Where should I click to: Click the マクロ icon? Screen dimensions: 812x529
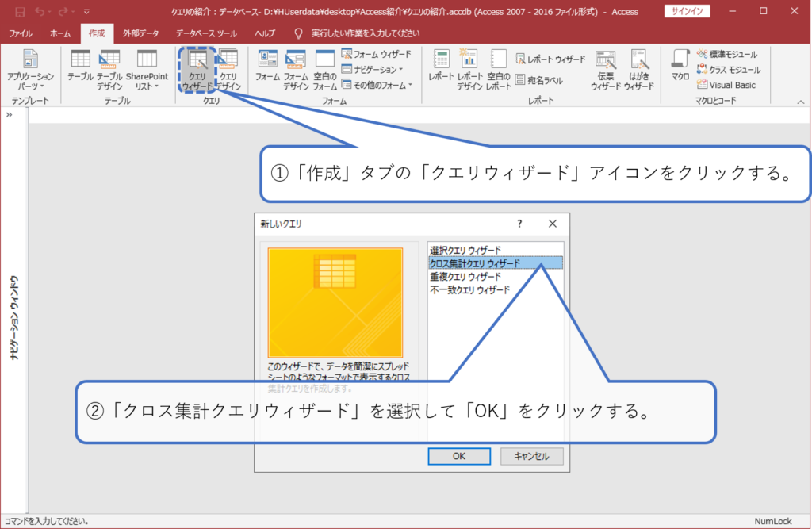coord(680,66)
